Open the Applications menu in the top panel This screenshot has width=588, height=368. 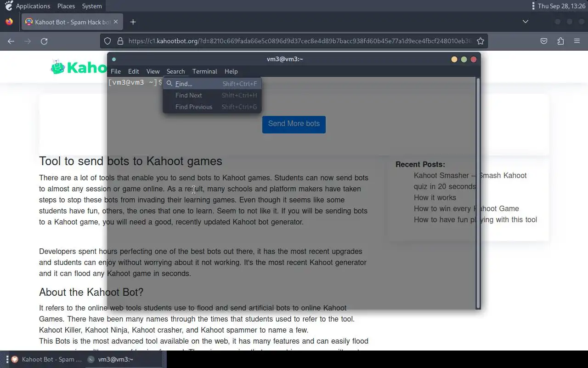coord(33,6)
